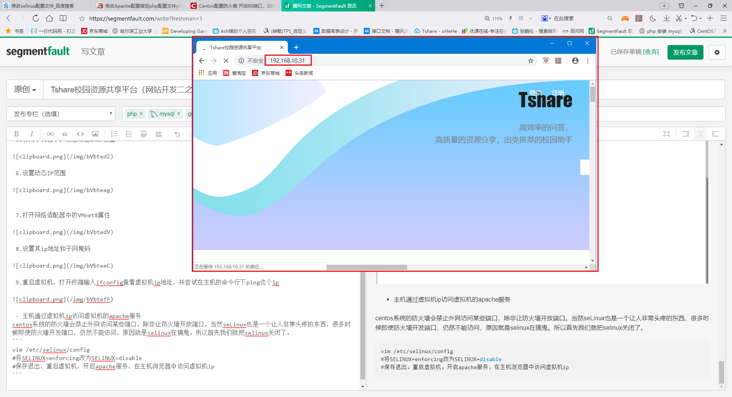
Task: Insert an image with the picture icon
Action: tap(95, 134)
